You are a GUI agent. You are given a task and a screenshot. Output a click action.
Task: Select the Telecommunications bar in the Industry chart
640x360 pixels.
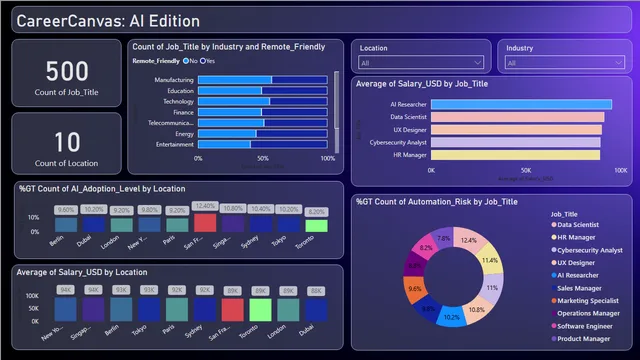tap(262, 123)
